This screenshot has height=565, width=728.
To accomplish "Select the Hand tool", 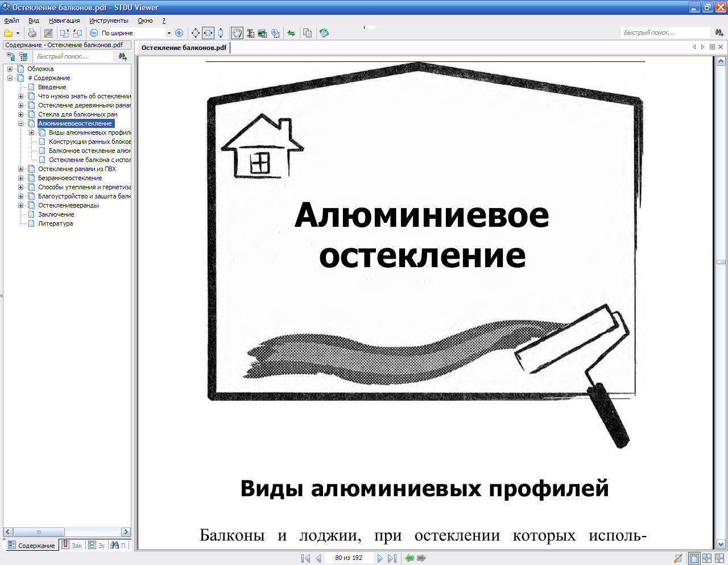I will (237, 33).
